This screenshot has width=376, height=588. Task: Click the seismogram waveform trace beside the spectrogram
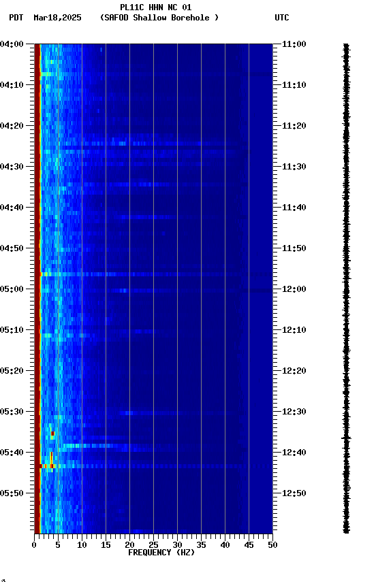(x=346, y=289)
